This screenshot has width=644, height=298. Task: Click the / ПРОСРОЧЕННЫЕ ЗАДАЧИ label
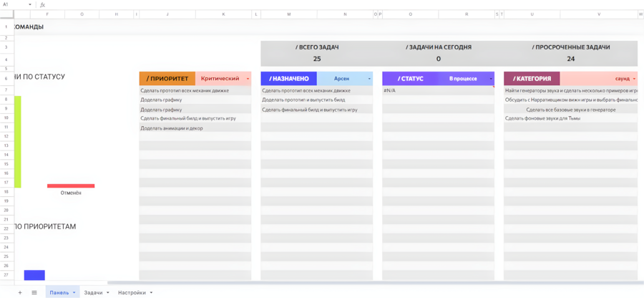coord(571,47)
